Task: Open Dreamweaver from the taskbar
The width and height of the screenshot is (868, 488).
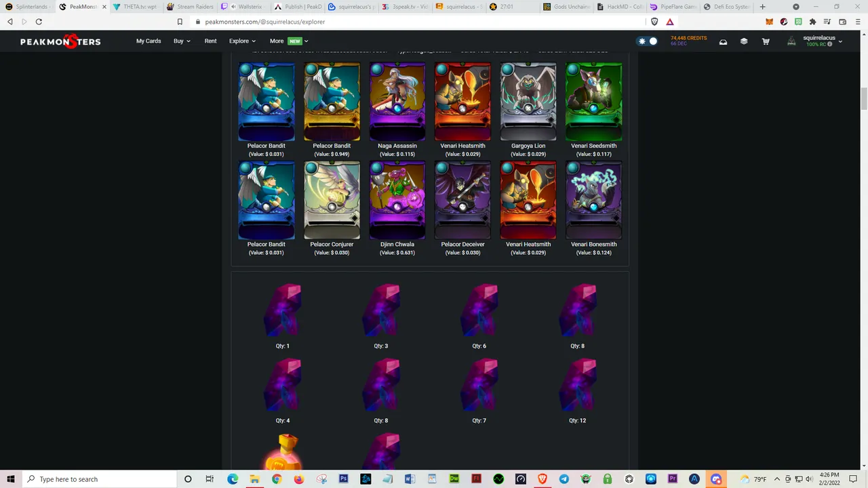Action: tap(454, 479)
